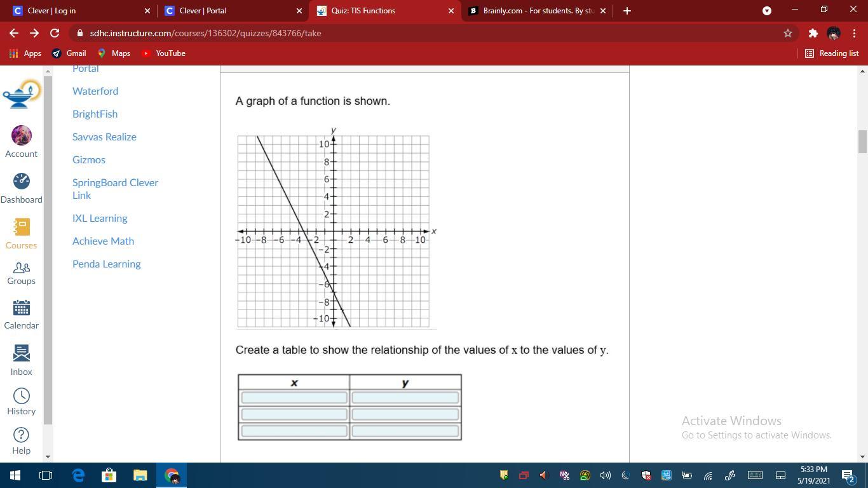The image size is (868, 488).
Task: Click the school lamp logo
Action: pos(22,94)
